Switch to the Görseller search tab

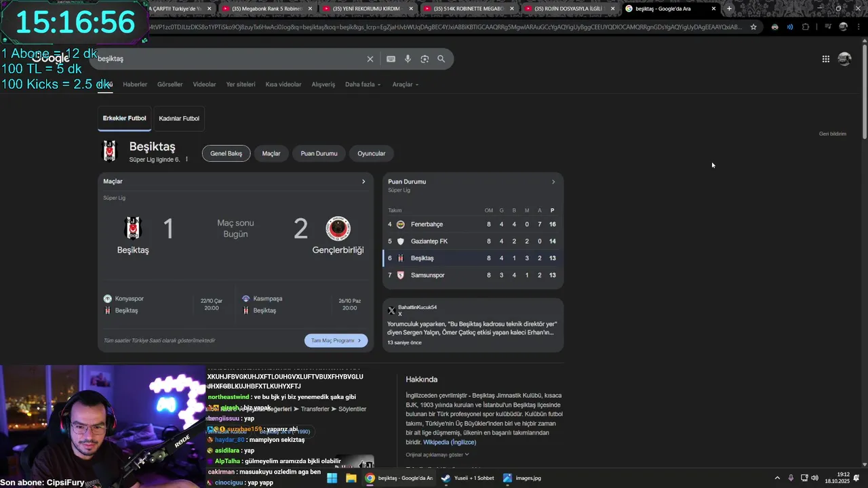pos(170,85)
